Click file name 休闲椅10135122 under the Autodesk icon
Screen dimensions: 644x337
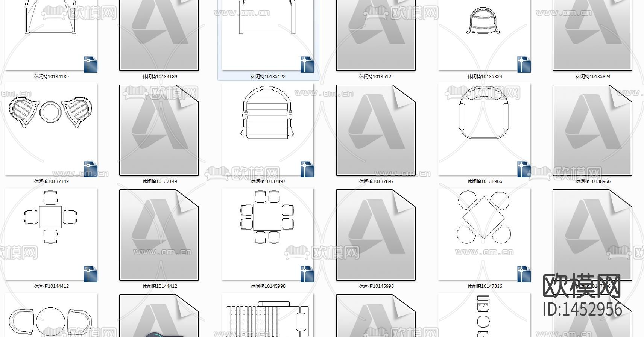[377, 77]
